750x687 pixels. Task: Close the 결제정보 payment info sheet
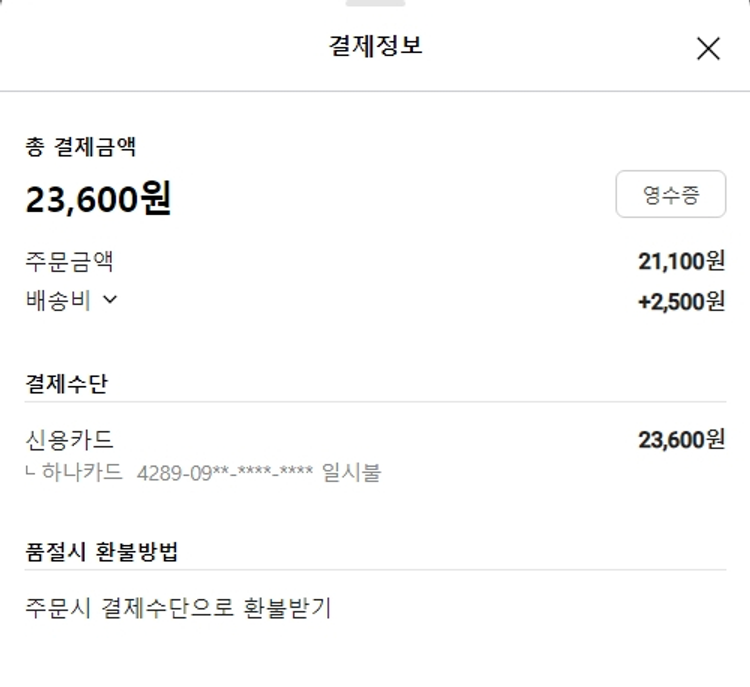(708, 48)
